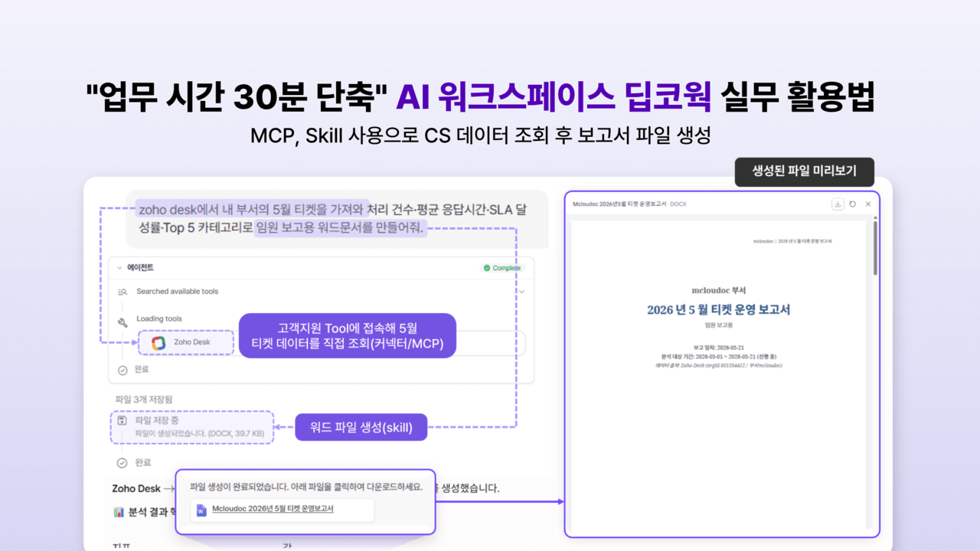
Task: Click the 파일 저장 중 save icon
Action: tap(122, 421)
